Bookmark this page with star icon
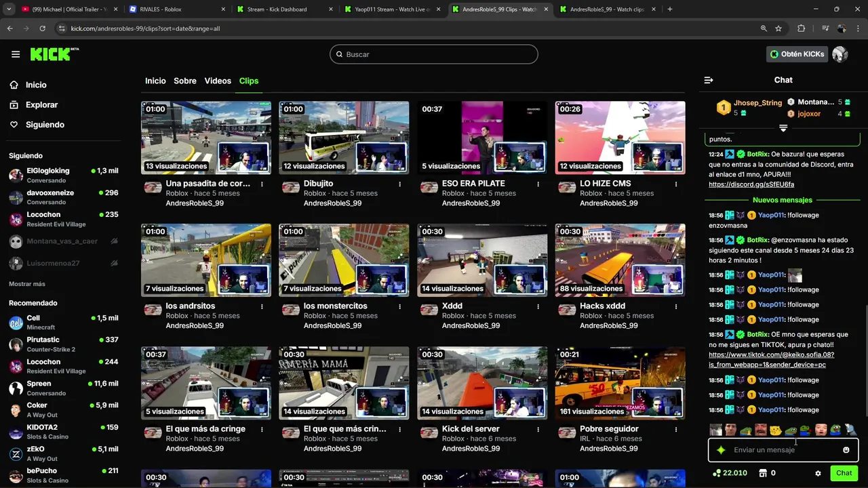This screenshot has height=488, width=868. [x=778, y=28]
